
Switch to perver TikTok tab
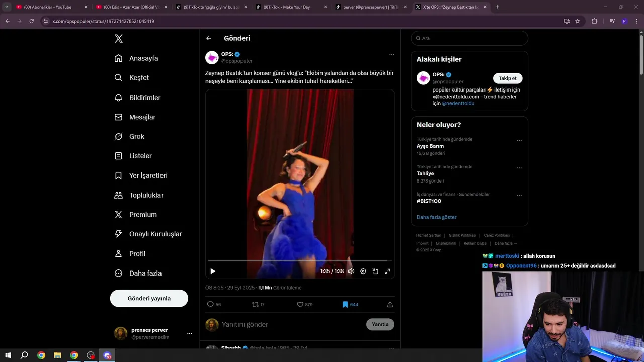[370, 7]
